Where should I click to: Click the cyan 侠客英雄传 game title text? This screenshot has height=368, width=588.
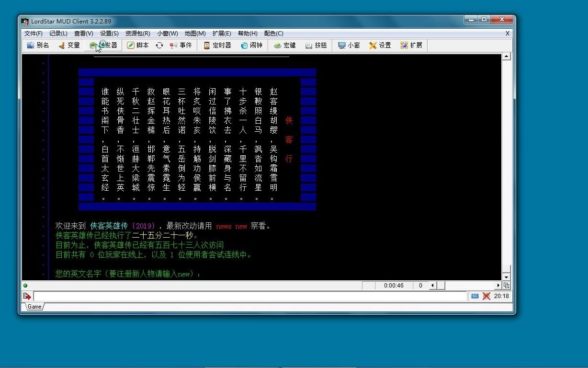coord(109,226)
